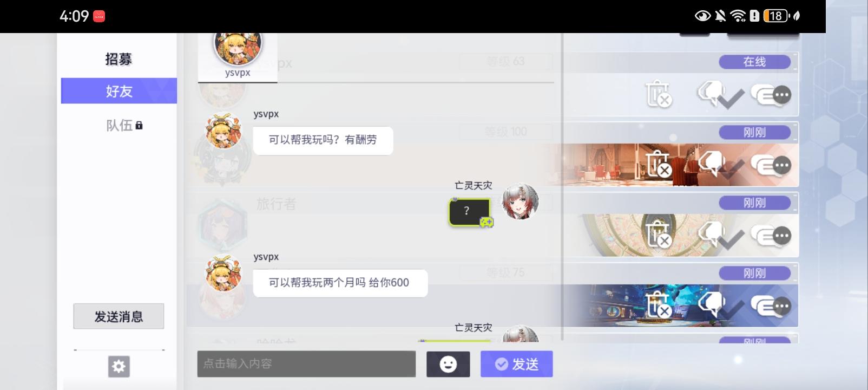Click sender name ysvpx above 给你600 message
Image resolution: width=868 pixels, height=390 pixels.
pos(266,257)
